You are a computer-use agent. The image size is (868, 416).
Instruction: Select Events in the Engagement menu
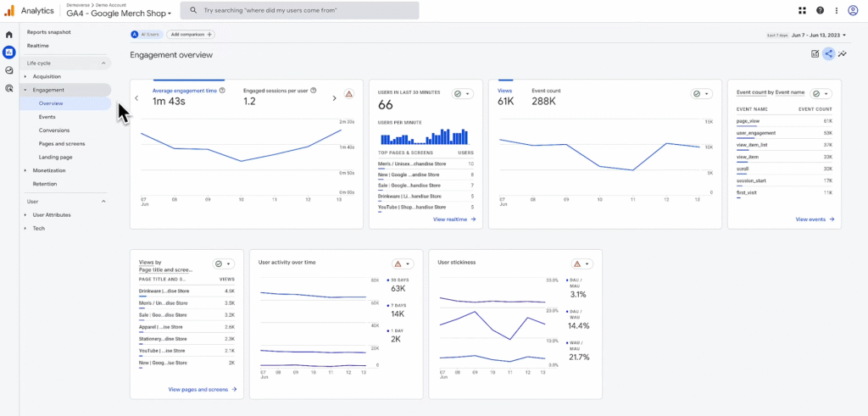click(47, 117)
